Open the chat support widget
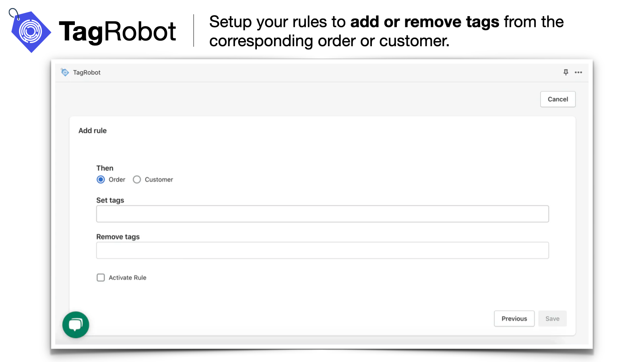 (x=75, y=325)
